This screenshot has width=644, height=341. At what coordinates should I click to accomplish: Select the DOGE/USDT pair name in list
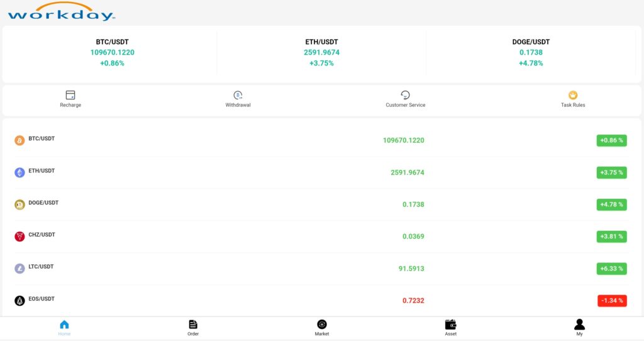tap(43, 203)
